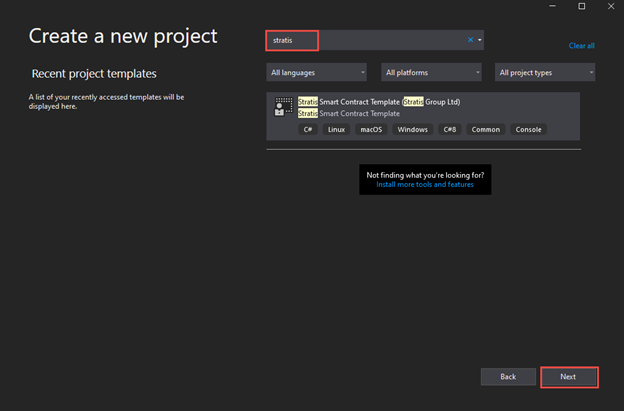624x411 pixels.
Task: Open Install more tools and features link
Action: coord(425,184)
